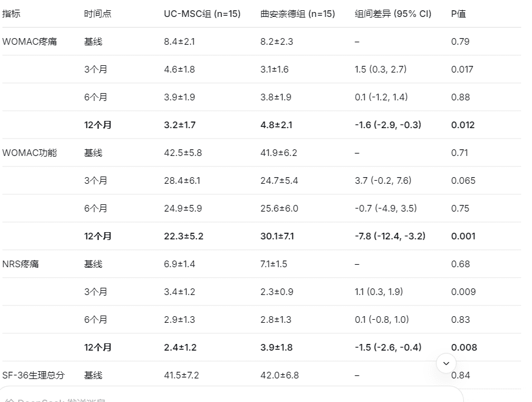This screenshot has width=532, height=402.
Task: Select the bold cell 22.3±5.2
Action: (x=184, y=236)
